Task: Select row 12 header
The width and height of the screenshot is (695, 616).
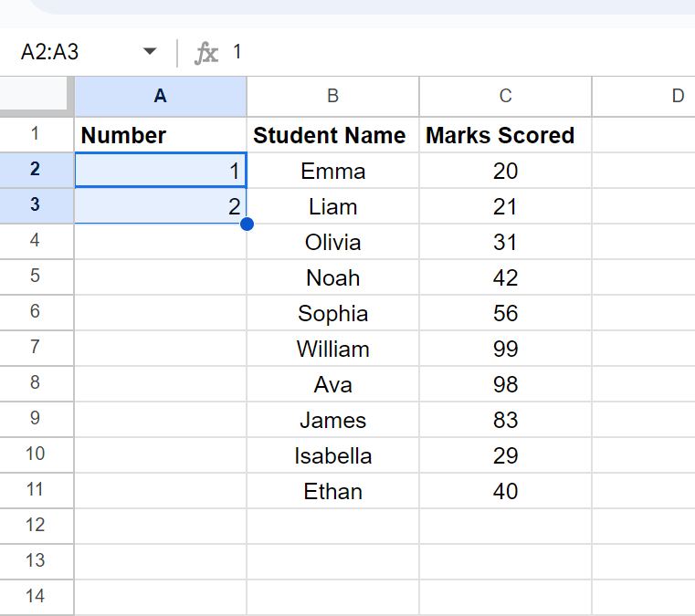Action: (36, 526)
